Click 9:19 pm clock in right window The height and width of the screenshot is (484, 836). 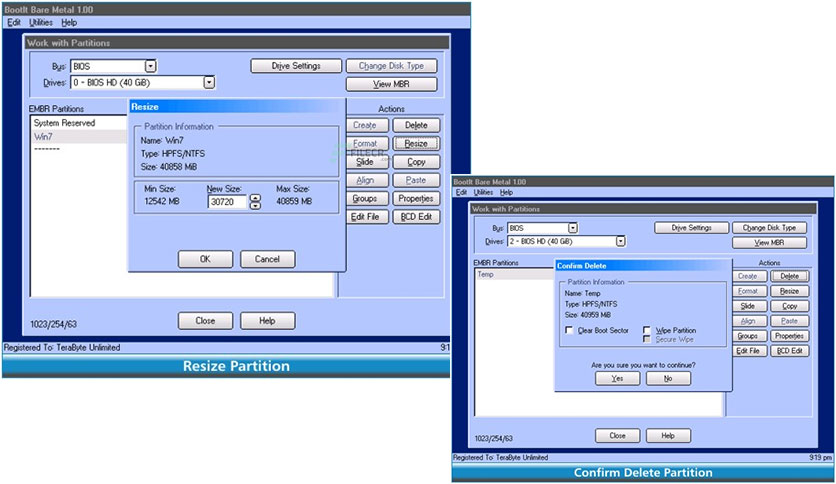coord(820,457)
